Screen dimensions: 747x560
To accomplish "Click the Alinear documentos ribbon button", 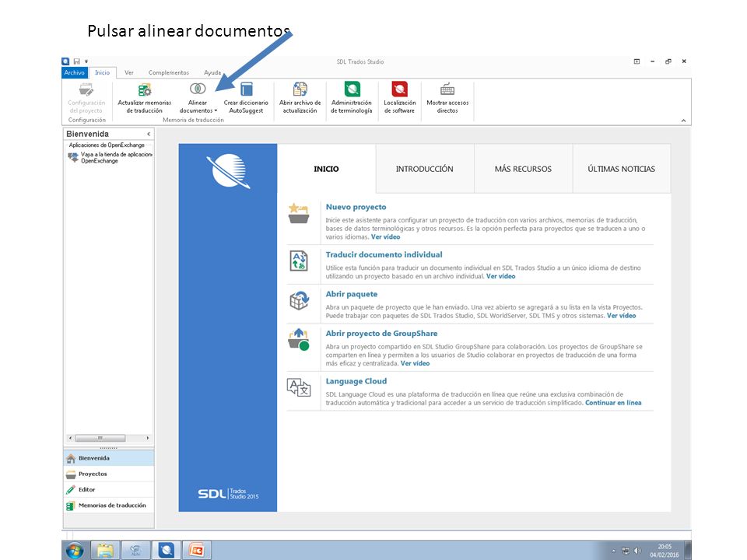I will 198,98.
